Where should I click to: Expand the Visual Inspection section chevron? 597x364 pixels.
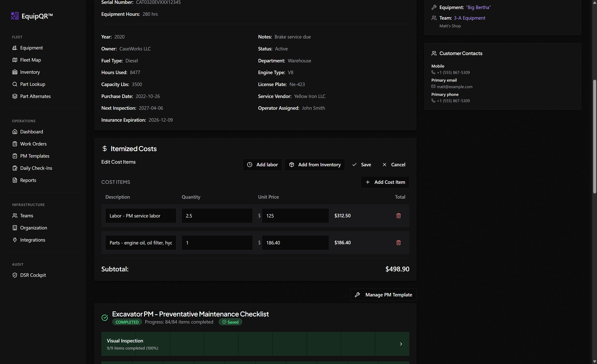tap(401, 344)
